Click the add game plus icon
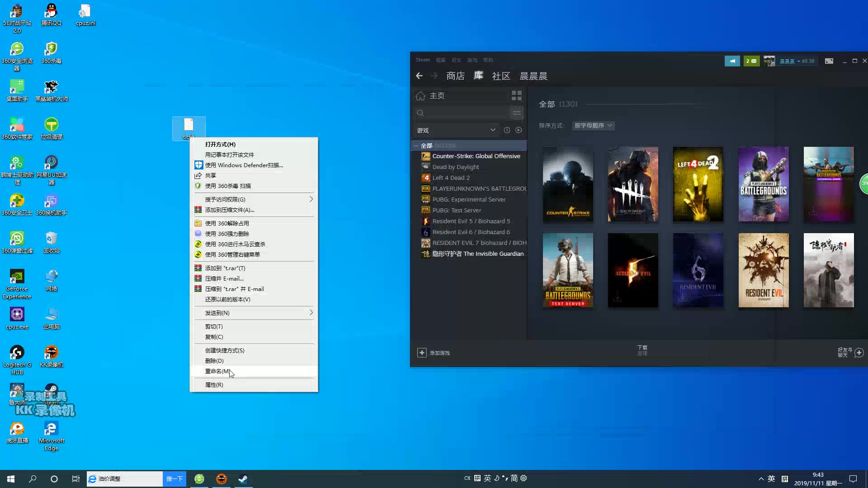868x488 pixels. (421, 352)
